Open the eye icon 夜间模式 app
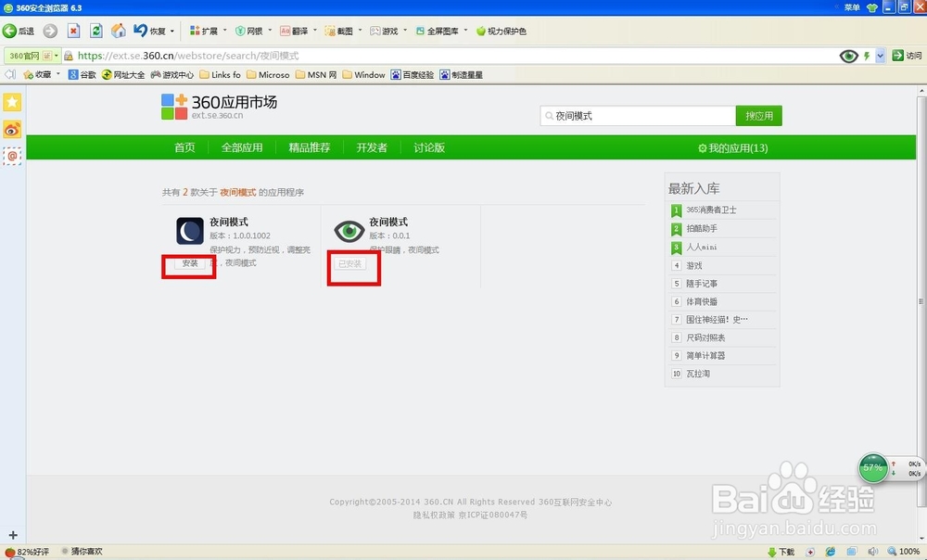Screen dimensions: 927x560 [349, 231]
